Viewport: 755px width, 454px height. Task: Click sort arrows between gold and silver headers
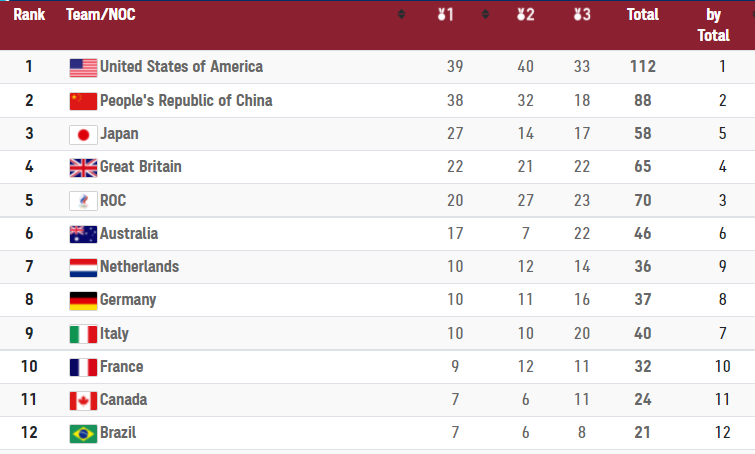click(x=485, y=15)
